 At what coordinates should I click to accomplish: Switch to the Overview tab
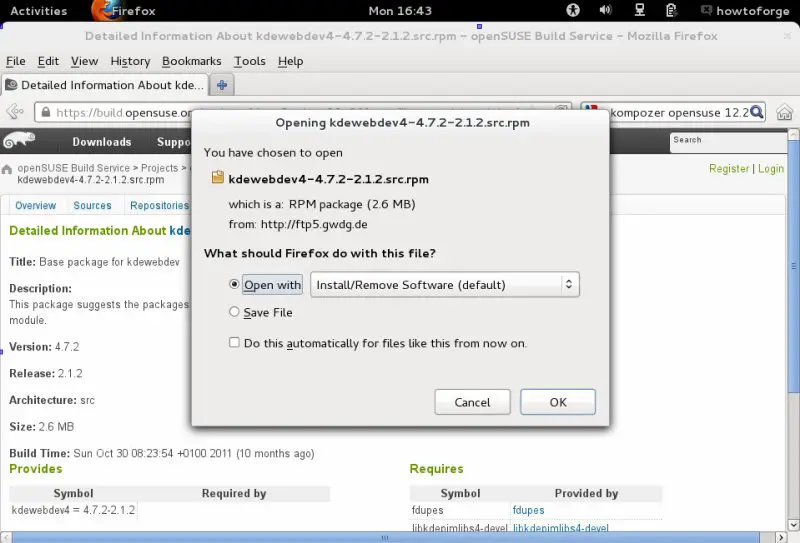point(35,206)
